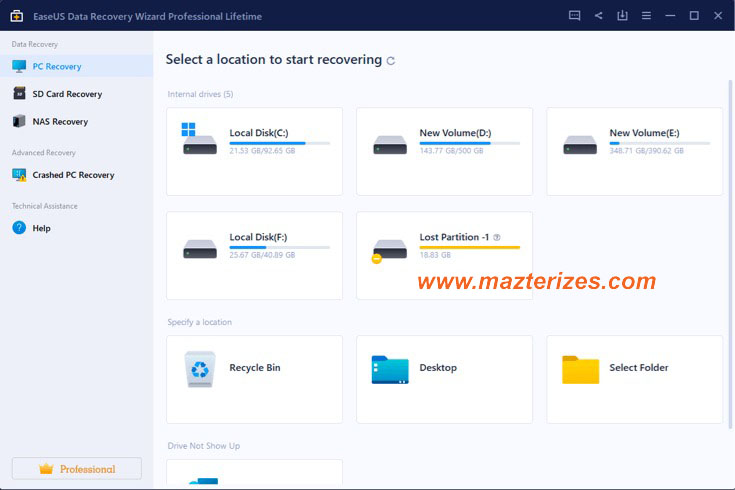Refresh the location list with reload icon
The image size is (735, 490).
tap(390, 60)
